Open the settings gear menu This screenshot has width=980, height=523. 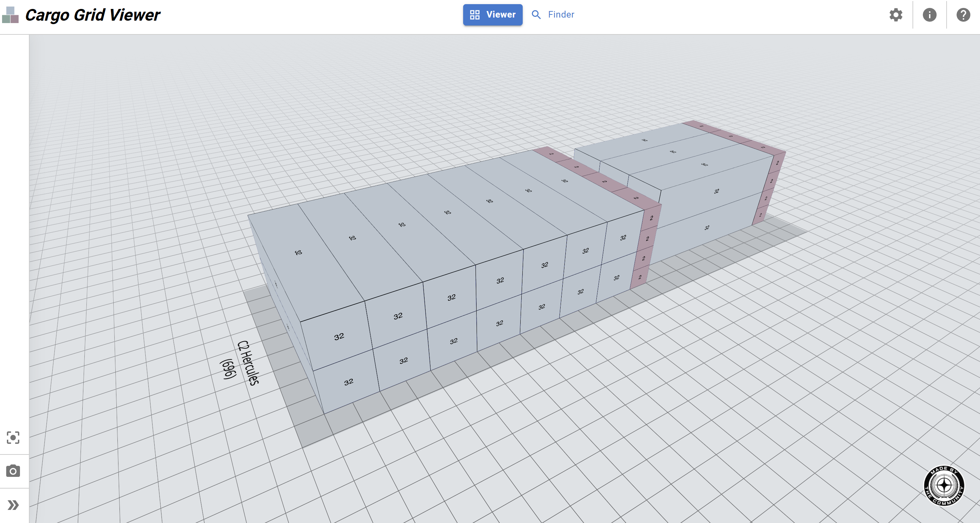(x=896, y=14)
